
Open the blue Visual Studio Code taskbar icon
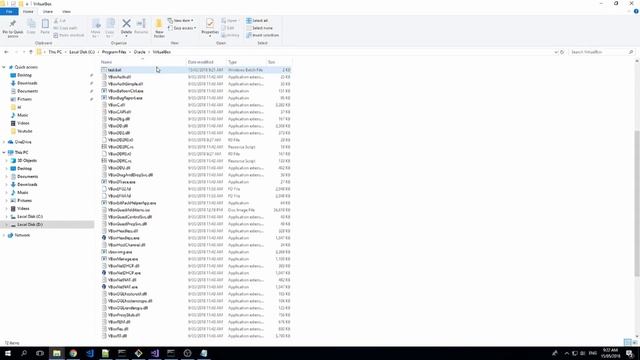(x=90, y=353)
